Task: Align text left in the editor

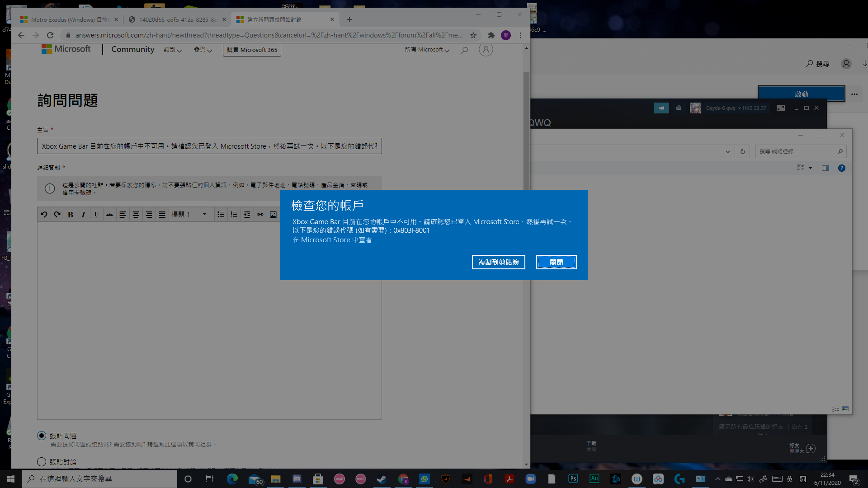Action: point(123,215)
